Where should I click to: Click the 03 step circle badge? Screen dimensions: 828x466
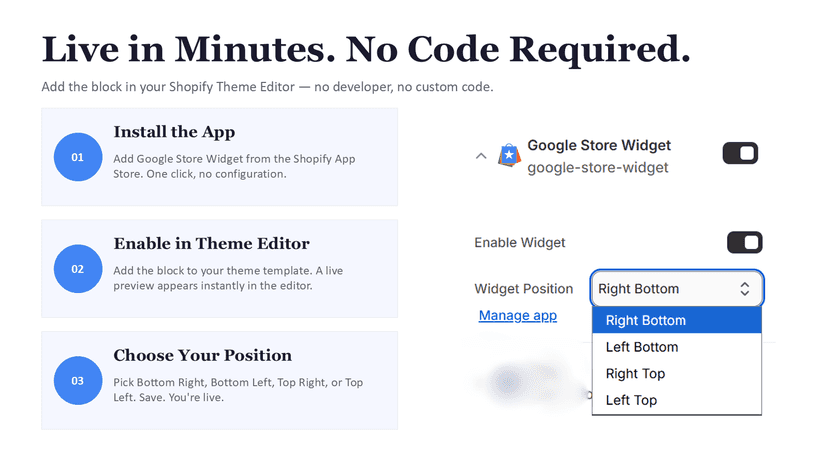pos(78,380)
